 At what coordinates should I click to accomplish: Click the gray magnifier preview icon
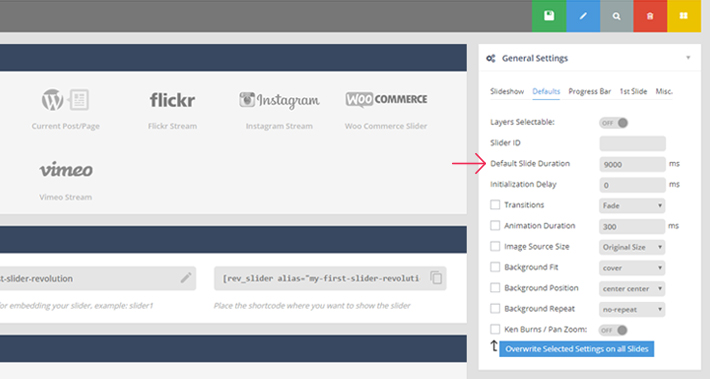pos(616,16)
